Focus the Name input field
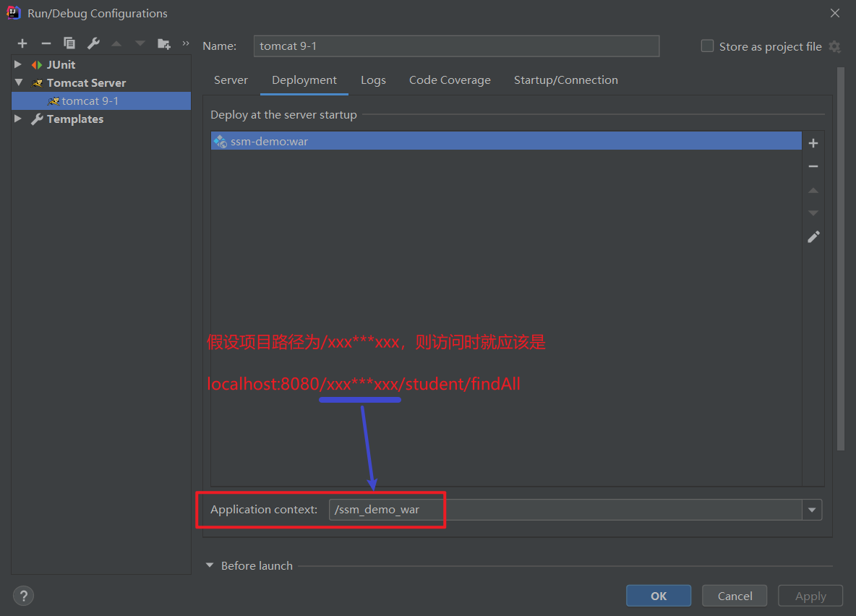Screen dimensions: 856x616 pos(456,46)
